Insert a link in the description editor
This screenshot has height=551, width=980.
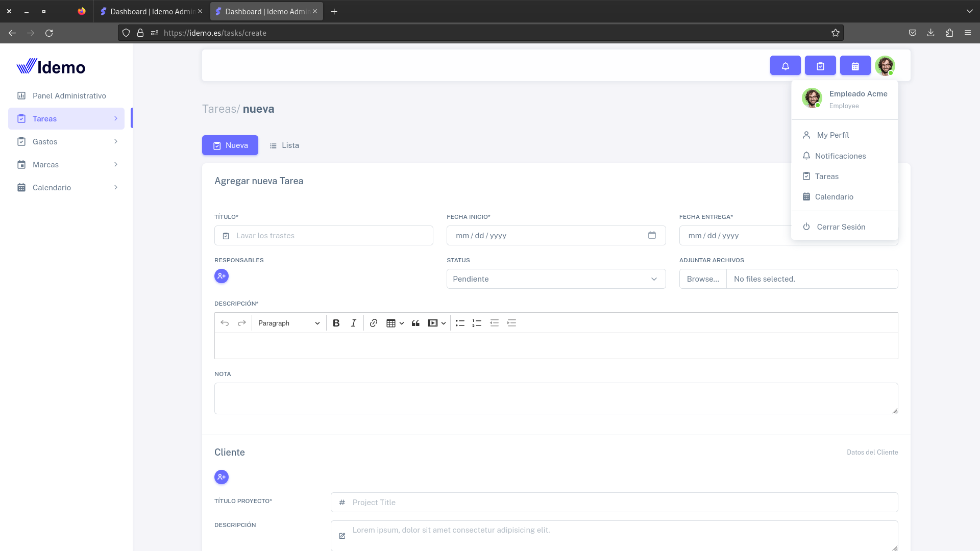pos(374,323)
